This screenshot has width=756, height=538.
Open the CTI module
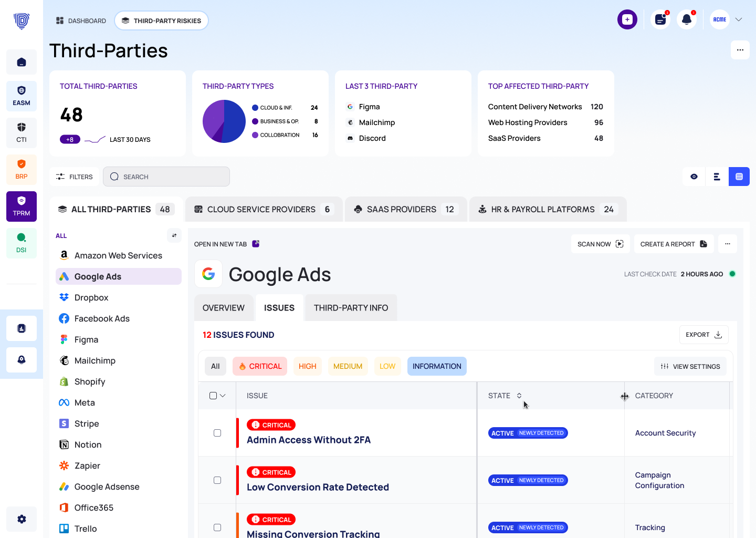[22, 133]
